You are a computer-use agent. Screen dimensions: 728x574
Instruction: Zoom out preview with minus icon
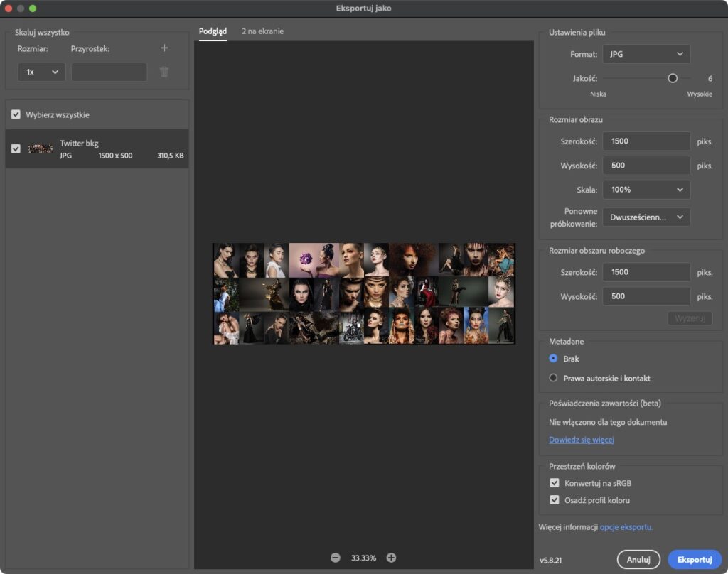pyautogui.click(x=335, y=558)
